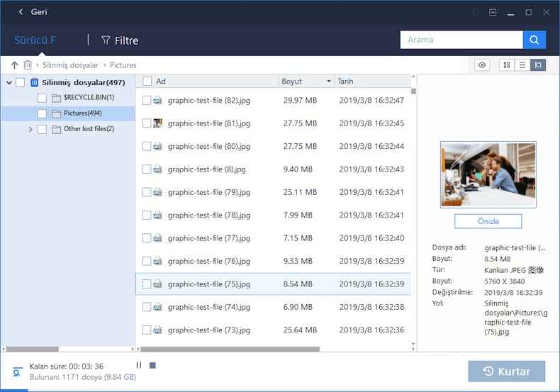
Task: Check the box for graphic-test-file (82).jpg
Action: click(x=147, y=101)
